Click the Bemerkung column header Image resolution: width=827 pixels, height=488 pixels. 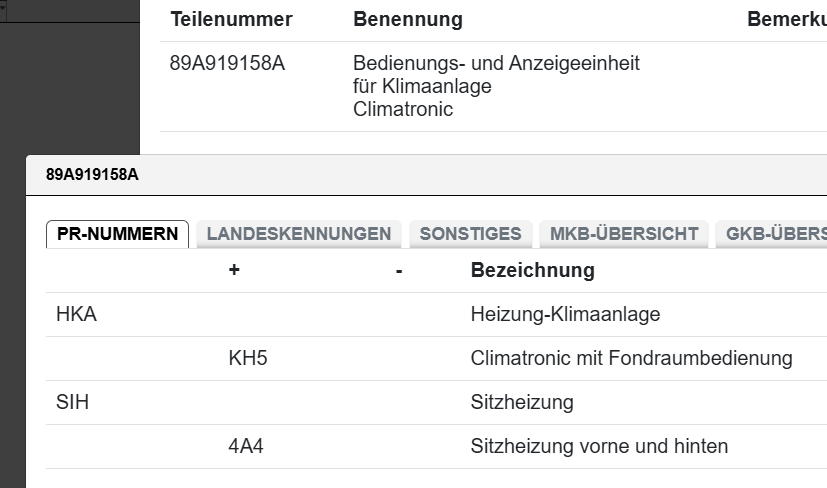(786, 20)
